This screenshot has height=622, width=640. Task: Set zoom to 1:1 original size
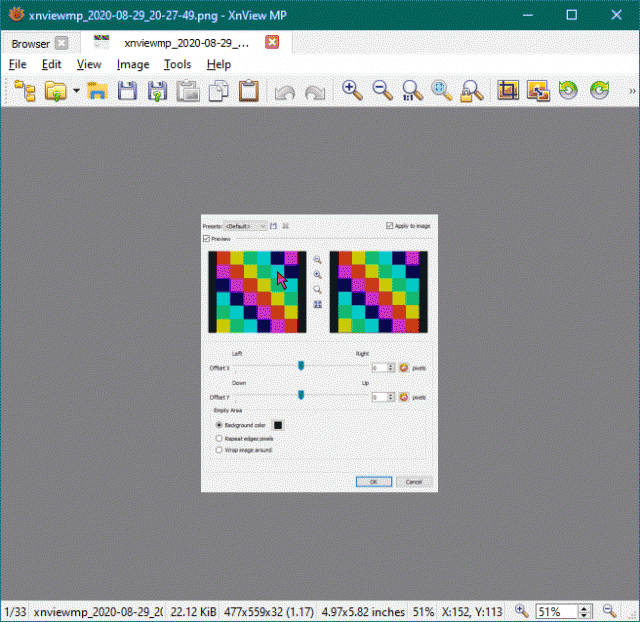[412, 91]
